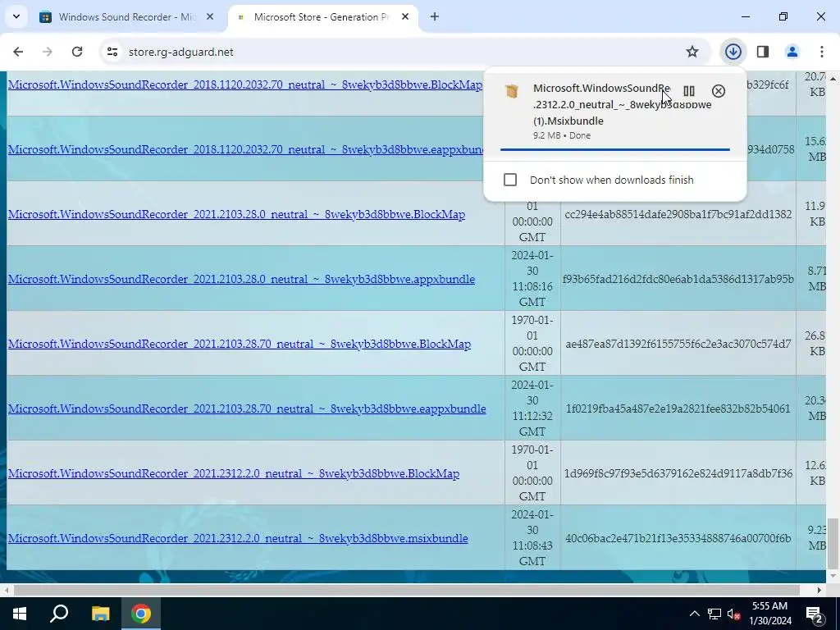Click the download progress bar
This screenshot has height=630, width=840.
615,149
